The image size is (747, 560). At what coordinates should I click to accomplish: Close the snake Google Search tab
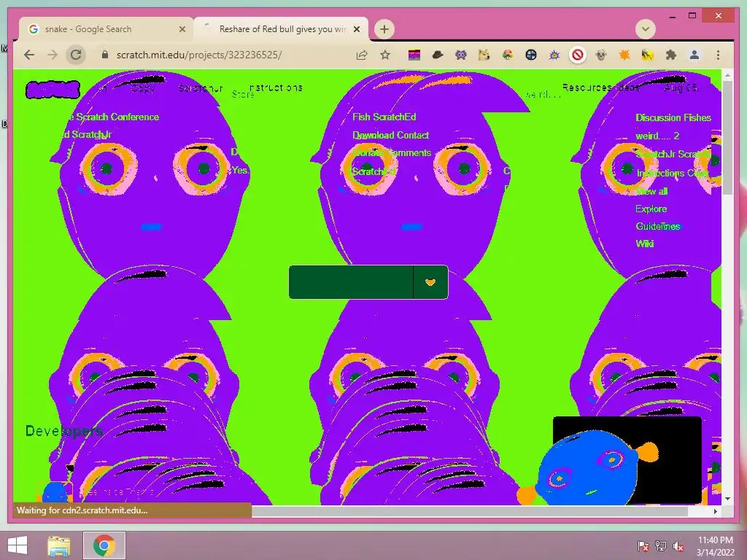click(182, 29)
